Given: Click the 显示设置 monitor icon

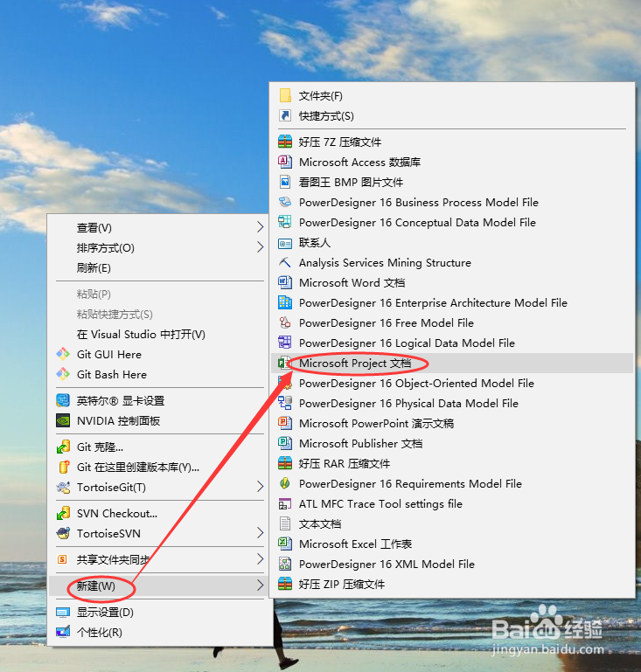Looking at the screenshot, I should [63, 613].
